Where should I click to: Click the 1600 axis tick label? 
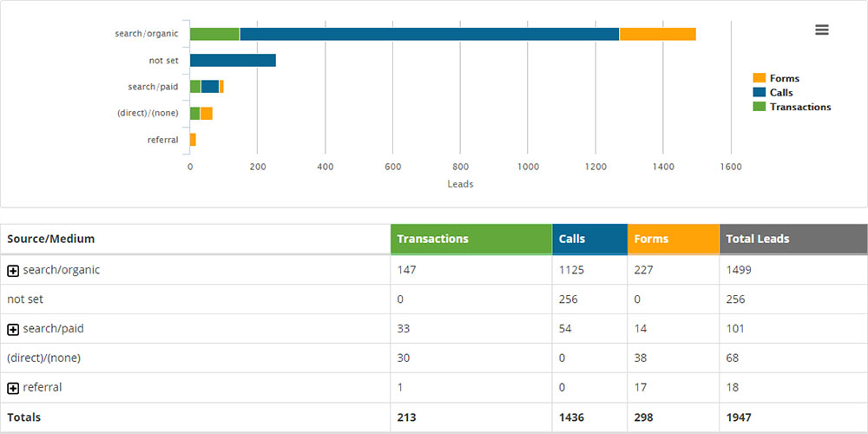pyautogui.click(x=731, y=167)
